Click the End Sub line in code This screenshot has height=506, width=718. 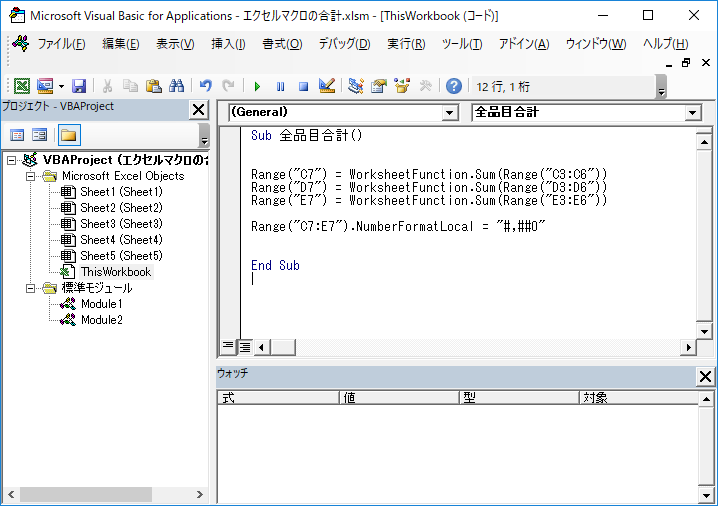(x=275, y=266)
